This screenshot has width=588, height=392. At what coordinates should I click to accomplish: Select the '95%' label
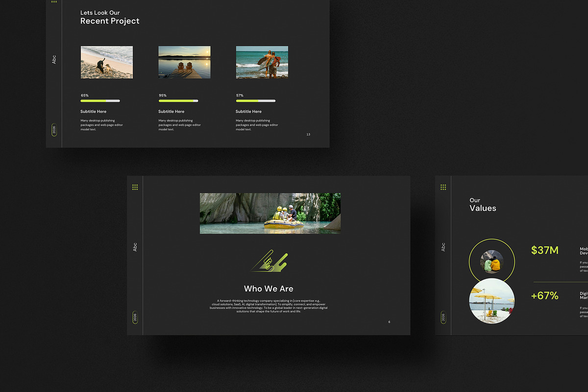pos(163,96)
